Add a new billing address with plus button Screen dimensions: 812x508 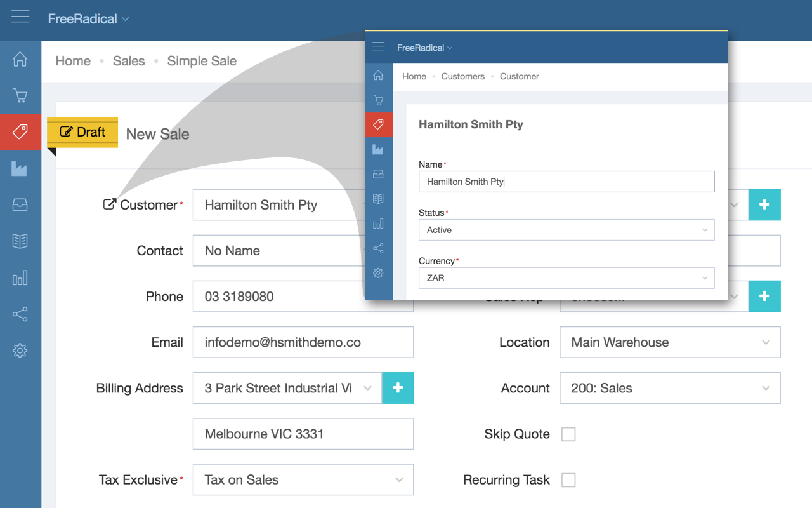pos(398,388)
